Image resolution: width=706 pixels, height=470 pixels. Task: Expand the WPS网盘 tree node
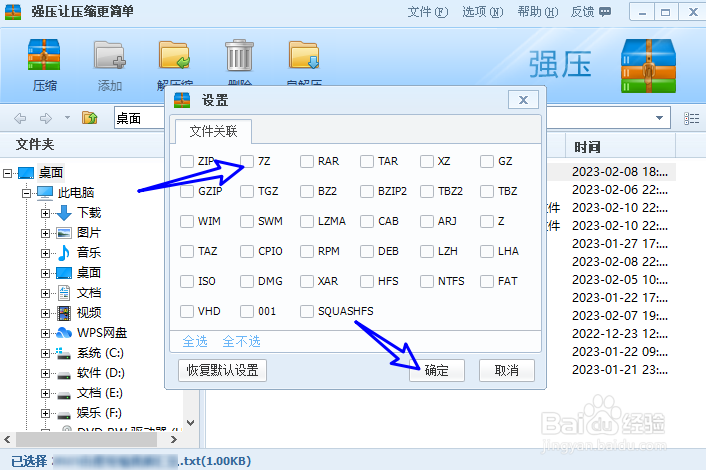(45, 333)
